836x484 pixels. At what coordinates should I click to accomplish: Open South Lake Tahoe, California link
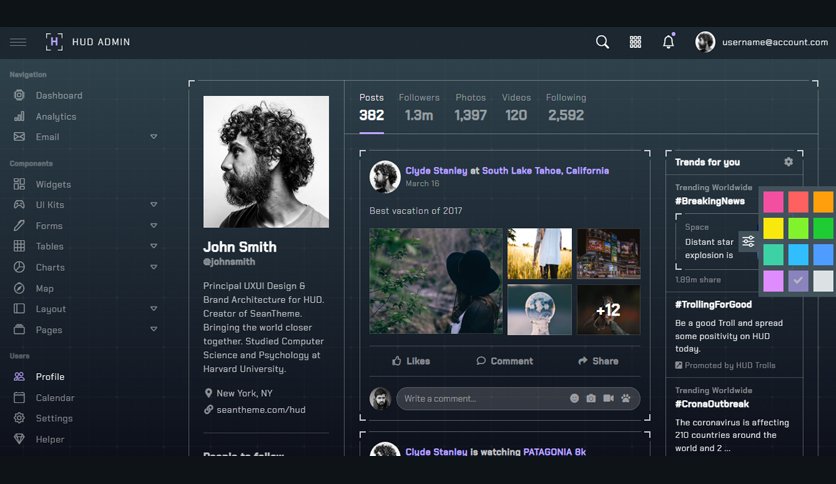point(545,171)
